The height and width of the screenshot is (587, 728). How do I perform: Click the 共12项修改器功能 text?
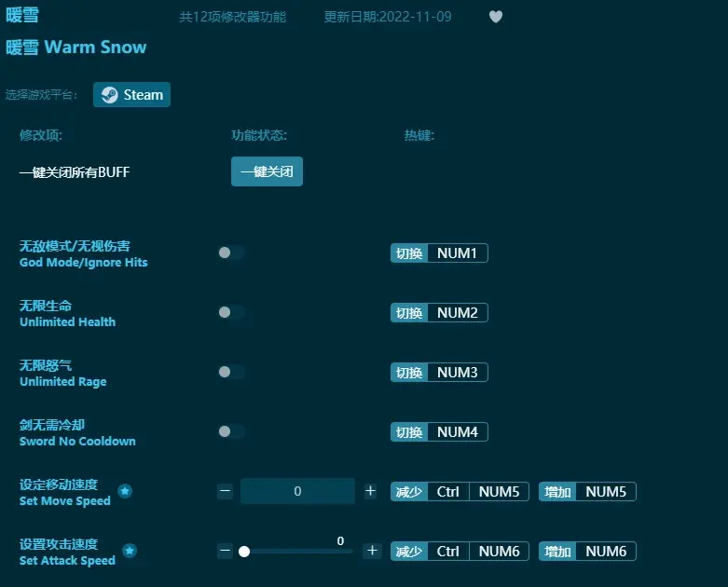[x=233, y=17]
